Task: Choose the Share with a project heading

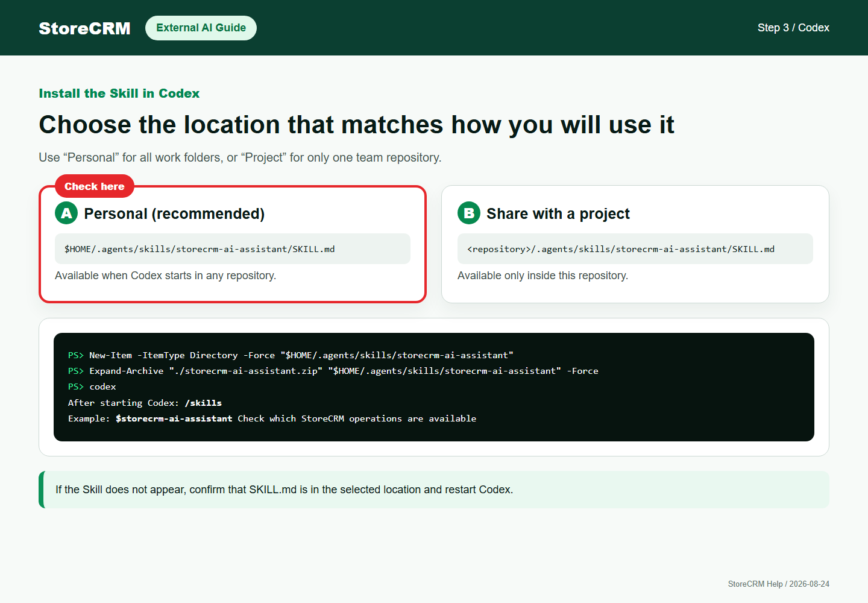Action: tap(558, 213)
